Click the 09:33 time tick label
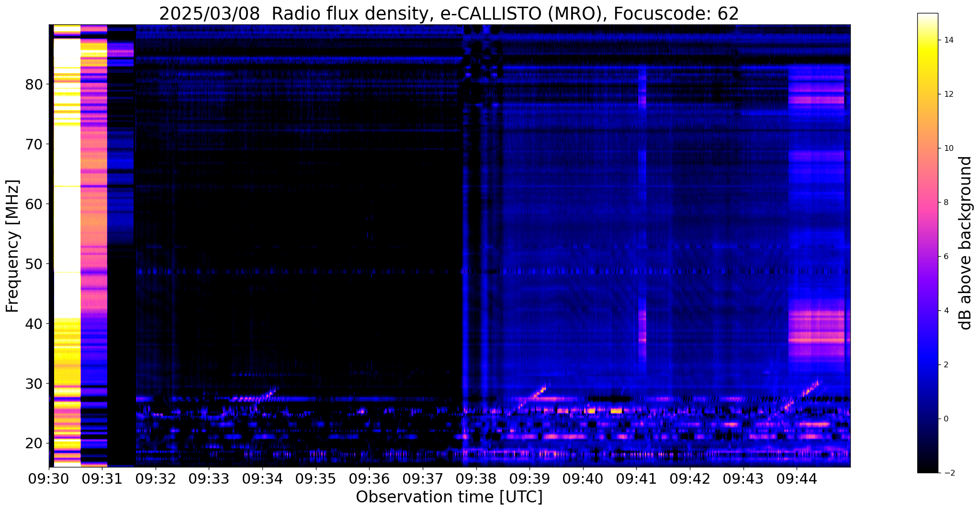This screenshot has height=511, width=980. [x=209, y=479]
